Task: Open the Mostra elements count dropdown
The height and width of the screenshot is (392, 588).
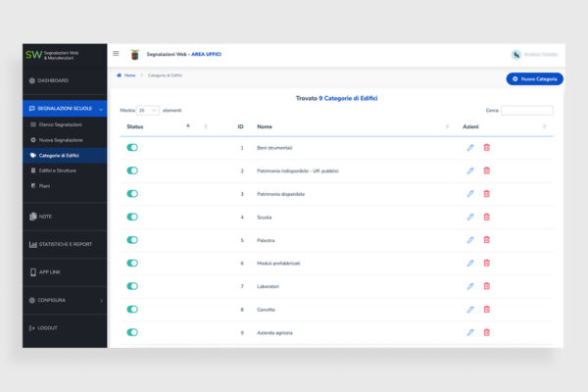Action: (x=148, y=111)
